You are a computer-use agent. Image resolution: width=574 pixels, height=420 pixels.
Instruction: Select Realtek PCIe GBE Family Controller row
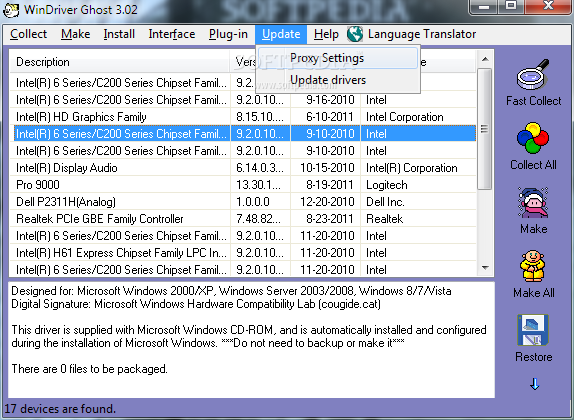coord(243,219)
